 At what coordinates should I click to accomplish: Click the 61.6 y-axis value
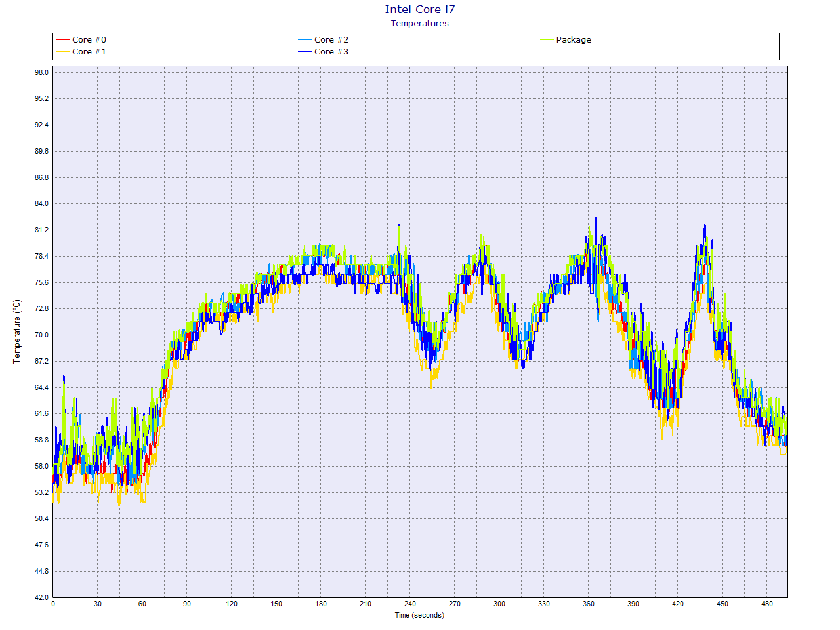pyautogui.click(x=42, y=413)
